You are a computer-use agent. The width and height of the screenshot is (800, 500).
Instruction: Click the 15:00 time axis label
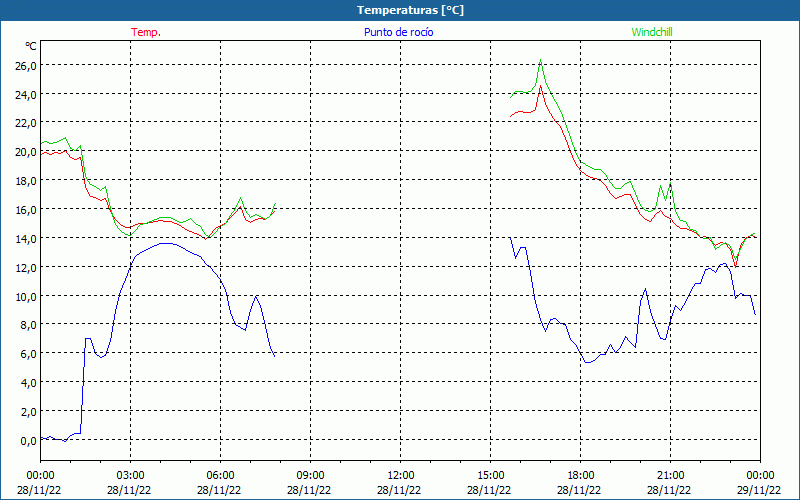490,476
